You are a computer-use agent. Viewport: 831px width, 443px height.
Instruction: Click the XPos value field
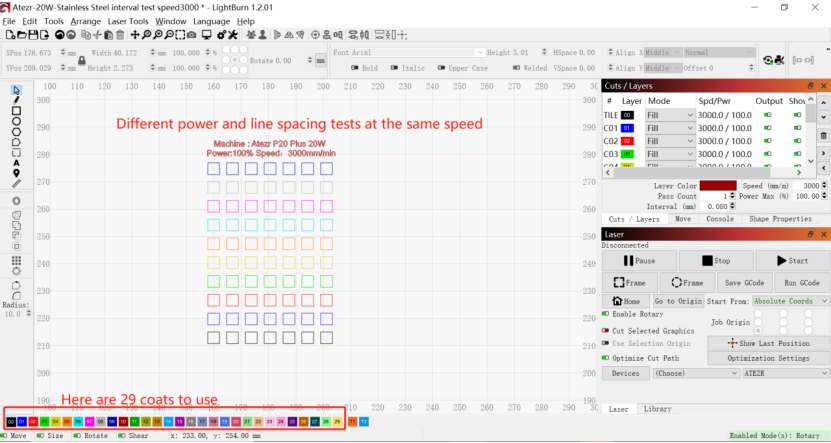(x=40, y=52)
